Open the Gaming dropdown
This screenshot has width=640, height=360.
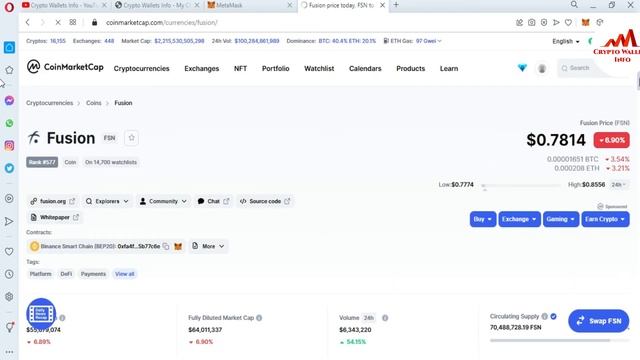point(561,219)
